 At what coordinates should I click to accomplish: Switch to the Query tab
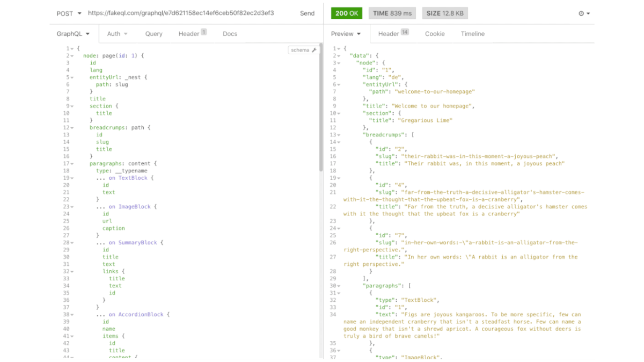click(153, 33)
